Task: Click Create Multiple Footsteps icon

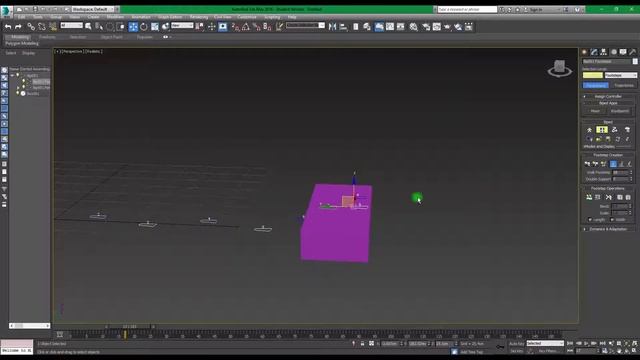Action: pyautogui.click(x=603, y=164)
